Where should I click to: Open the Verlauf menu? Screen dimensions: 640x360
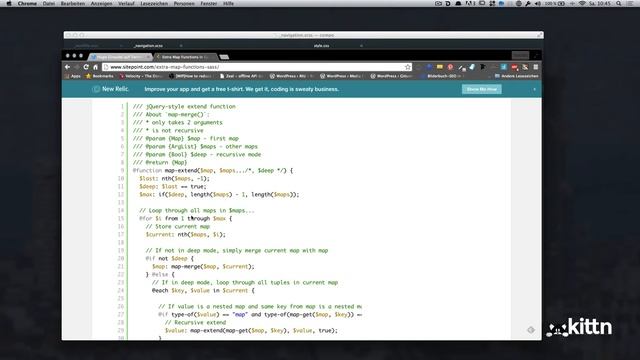click(x=126, y=3)
